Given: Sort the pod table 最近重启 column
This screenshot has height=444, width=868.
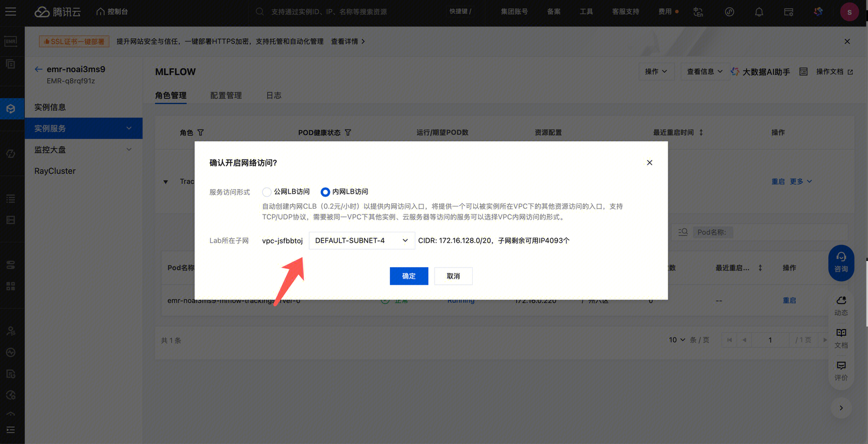Looking at the screenshot, I should tap(760, 268).
